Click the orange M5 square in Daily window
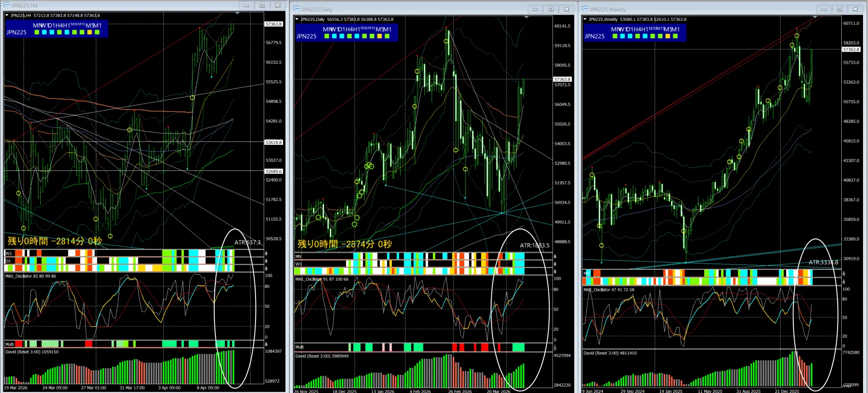This screenshot has height=393, width=868. (x=379, y=36)
